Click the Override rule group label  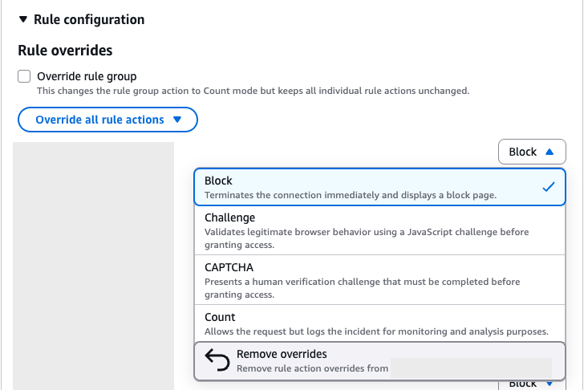87,77
